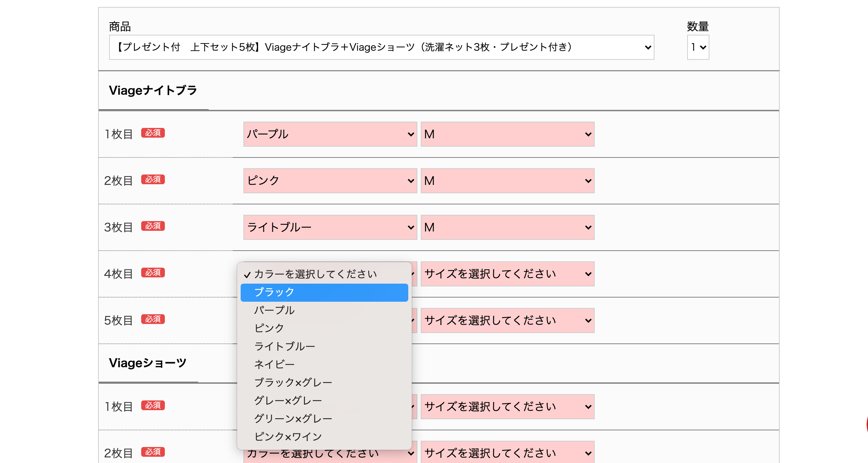Click the 必須 badge on nightbra 1枚目

click(x=153, y=133)
